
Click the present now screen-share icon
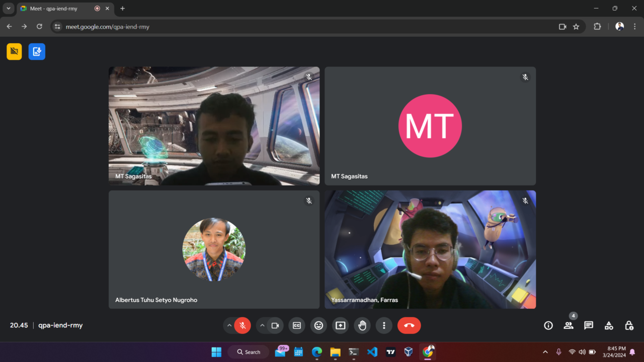point(341,325)
